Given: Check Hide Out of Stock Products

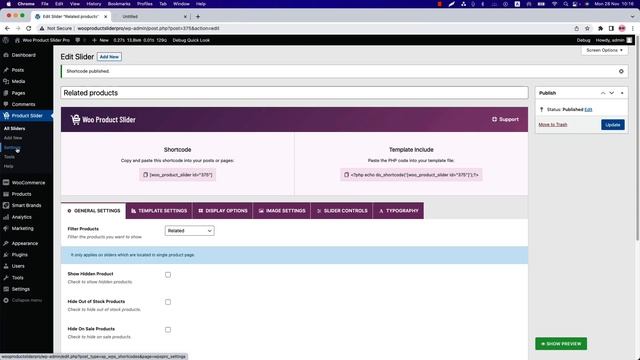Looking at the screenshot, I should pos(168,302).
